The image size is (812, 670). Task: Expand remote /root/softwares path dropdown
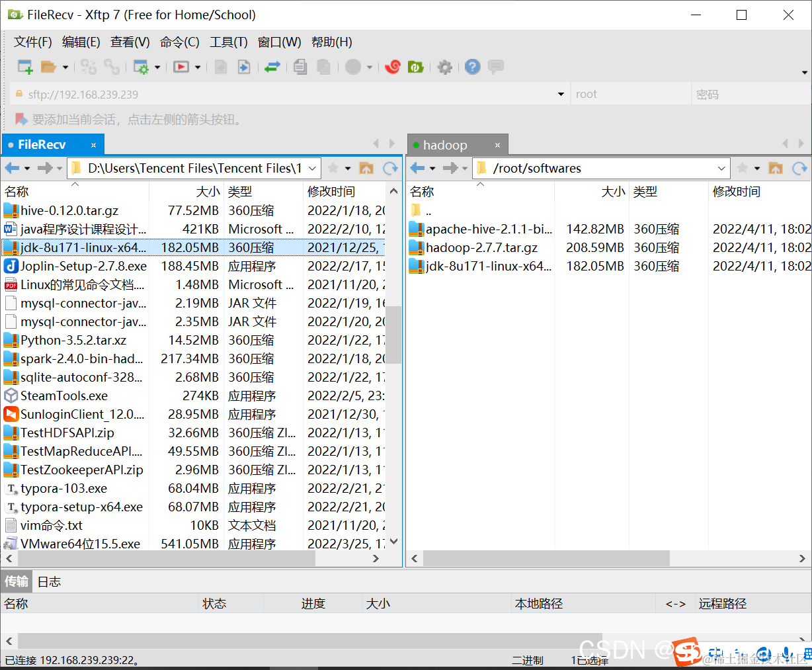(722, 168)
